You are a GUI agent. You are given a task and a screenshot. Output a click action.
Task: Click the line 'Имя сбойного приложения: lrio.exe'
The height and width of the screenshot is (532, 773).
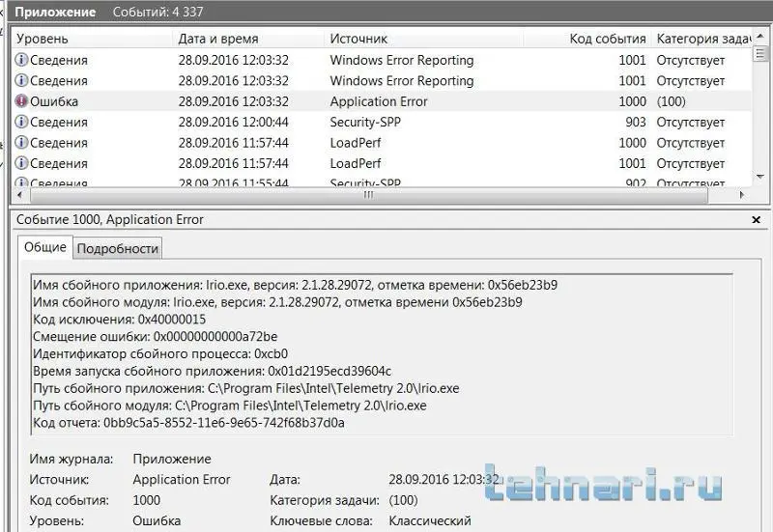tap(296, 285)
